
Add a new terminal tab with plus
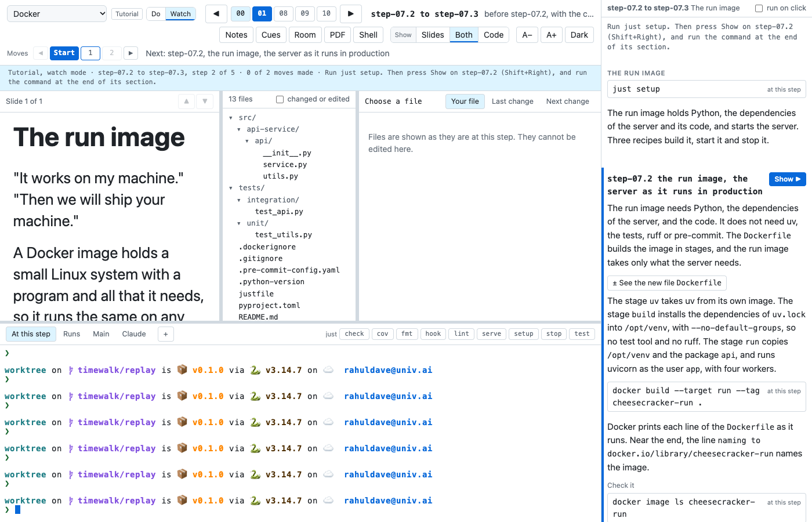tap(165, 334)
